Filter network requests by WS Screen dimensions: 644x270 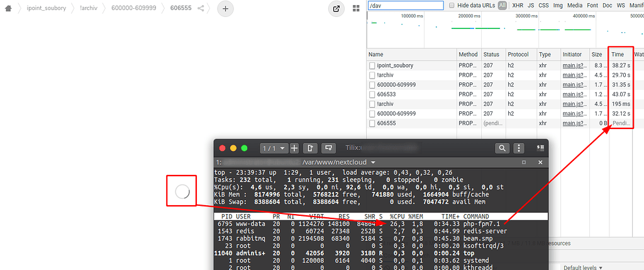621,5
